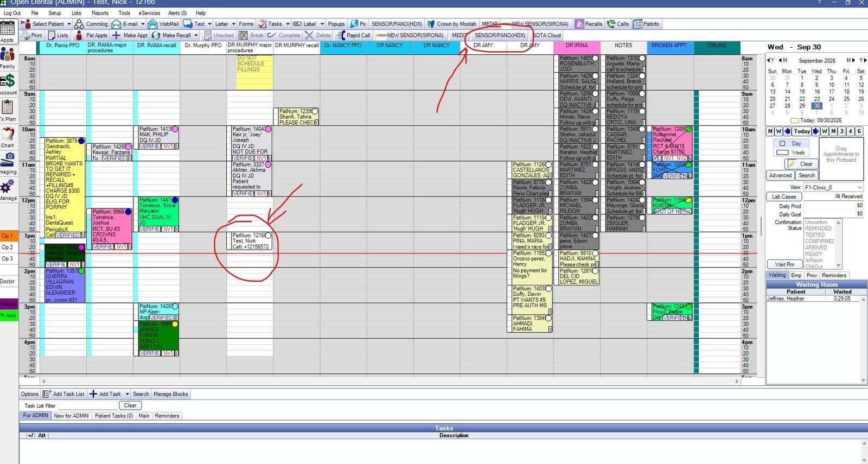Open the Calls phone toolbar icon
This screenshot has height=464, width=868.
[611, 24]
